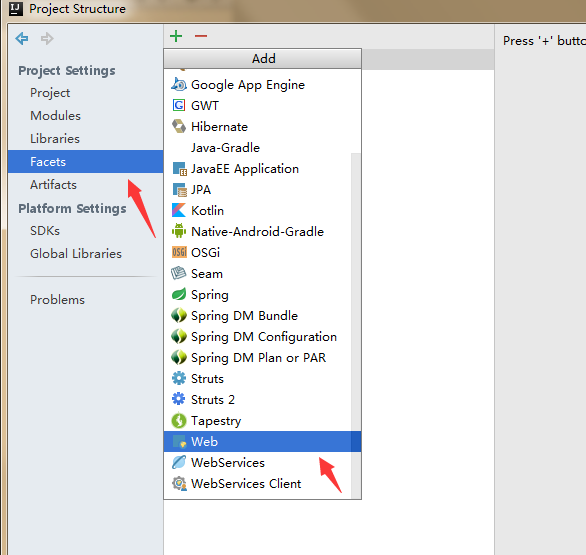Click the Add popup scrollbar
Viewport: 586px width, 555px height.
tap(356, 325)
